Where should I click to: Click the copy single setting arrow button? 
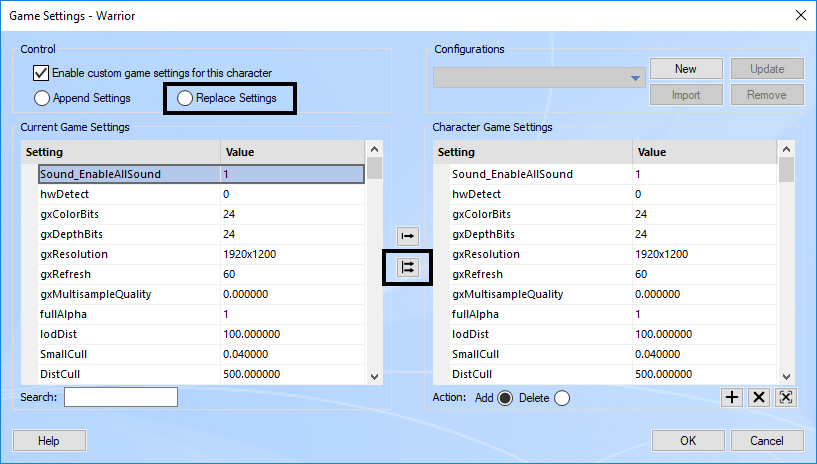click(408, 237)
